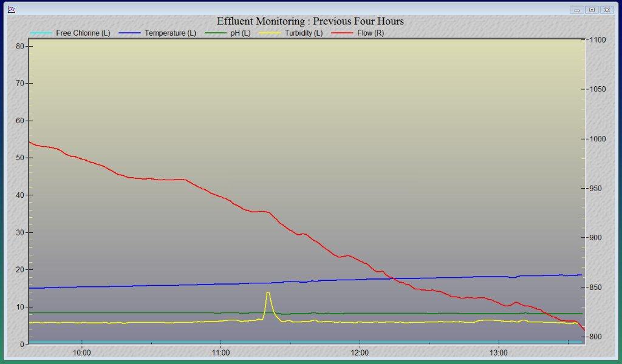Click the 12:00 time axis label
The height and width of the screenshot is (364, 622).
coord(360,353)
